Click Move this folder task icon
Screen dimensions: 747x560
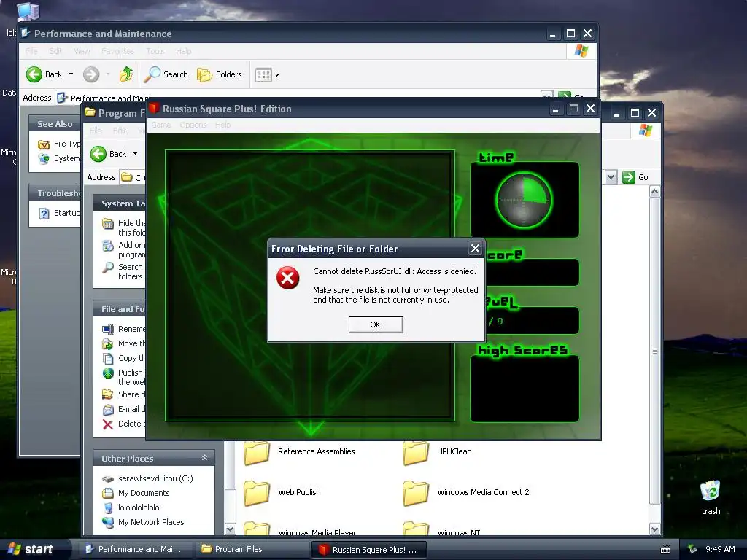coord(108,344)
